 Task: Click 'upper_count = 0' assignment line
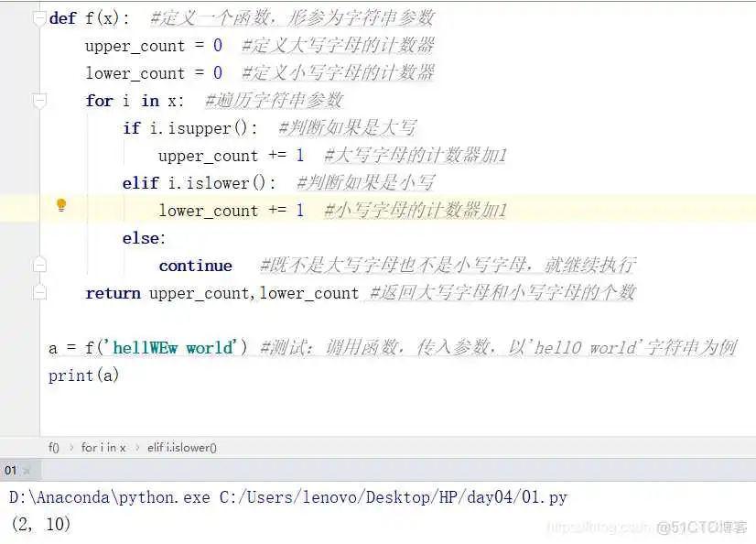[154, 46]
